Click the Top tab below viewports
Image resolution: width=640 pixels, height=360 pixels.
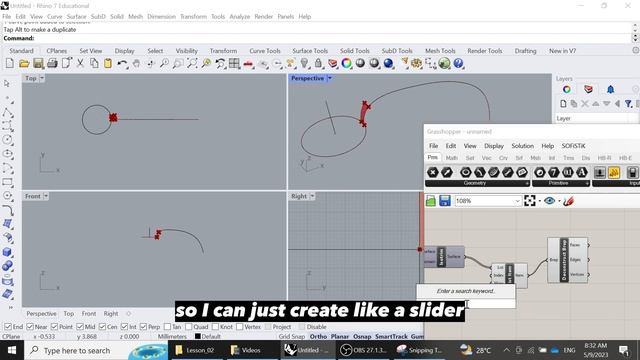[x=69, y=313]
